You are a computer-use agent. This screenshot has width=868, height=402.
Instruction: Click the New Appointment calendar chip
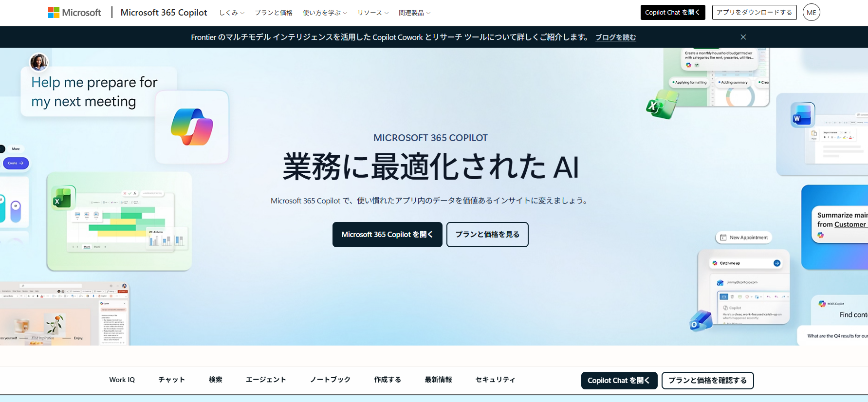pyautogui.click(x=743, y=238)
